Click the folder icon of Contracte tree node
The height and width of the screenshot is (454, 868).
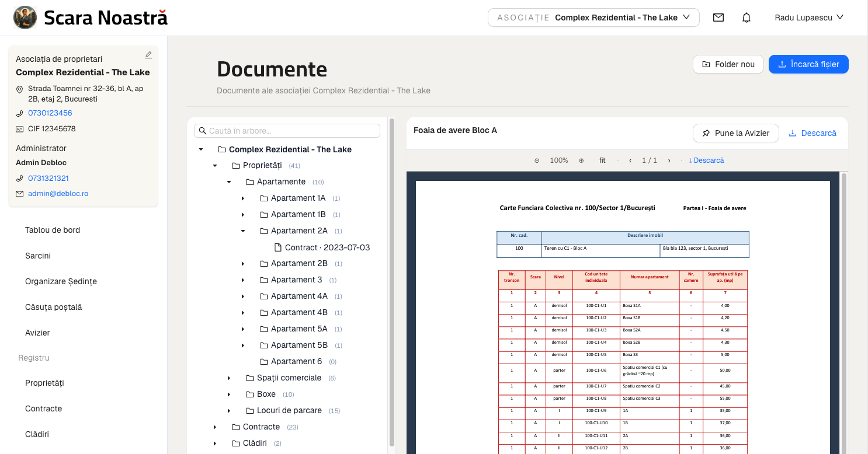[236, 427]
